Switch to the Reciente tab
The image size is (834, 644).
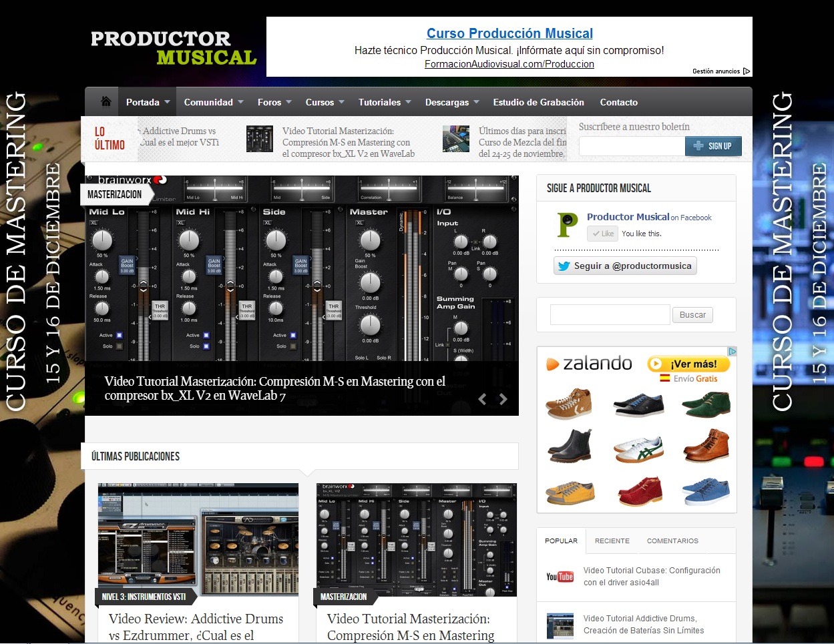(612, 541)
